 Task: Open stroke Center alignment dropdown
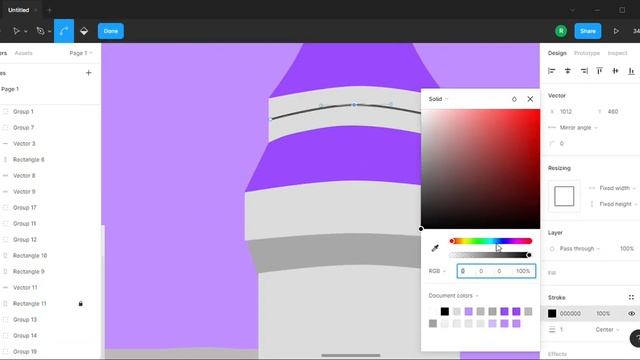(x=608, y=329)
